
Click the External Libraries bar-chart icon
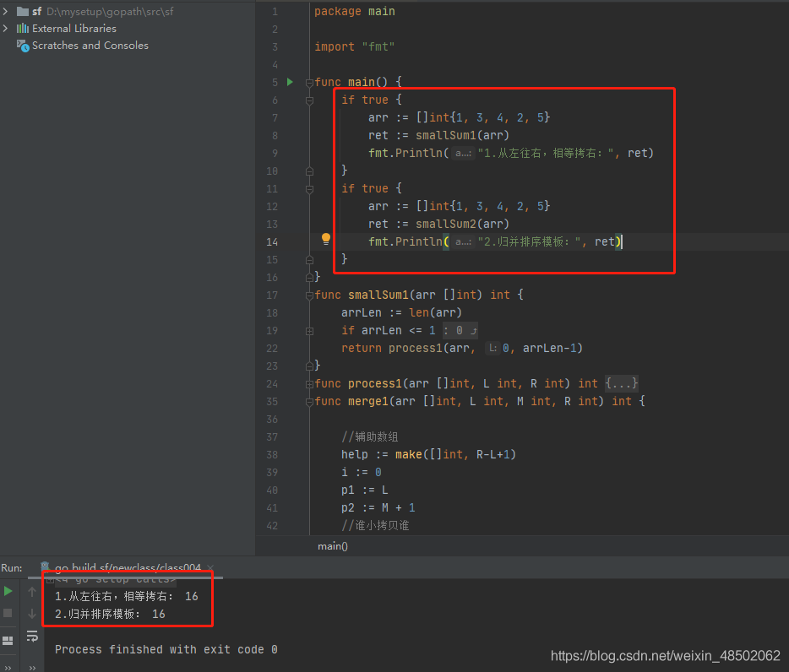pos(23,28)
